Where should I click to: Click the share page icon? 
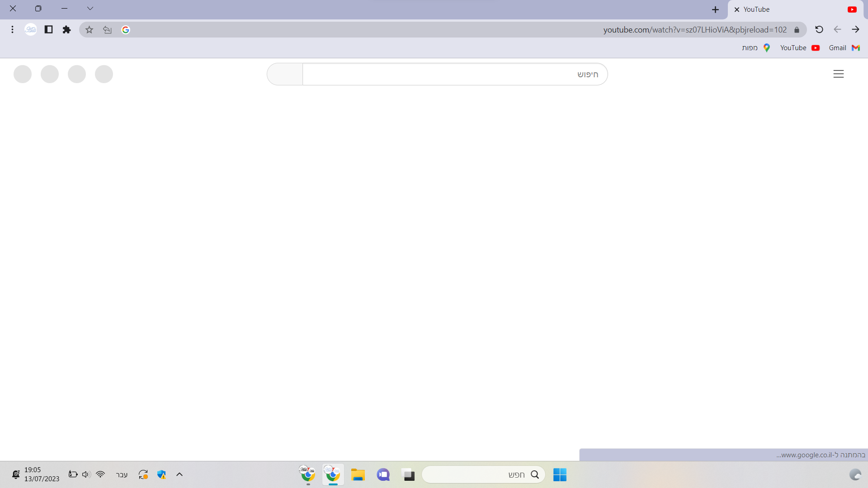pyautogui.click(x=107, y=30)
